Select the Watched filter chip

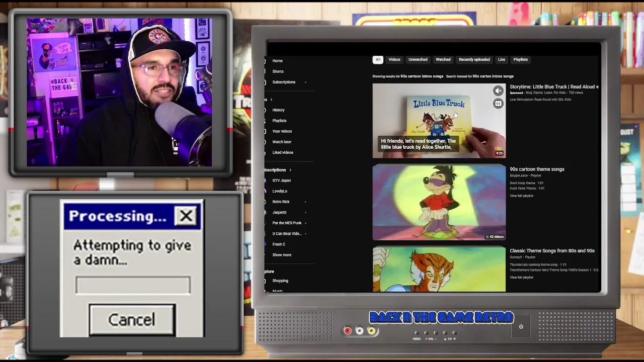[443, 59]
